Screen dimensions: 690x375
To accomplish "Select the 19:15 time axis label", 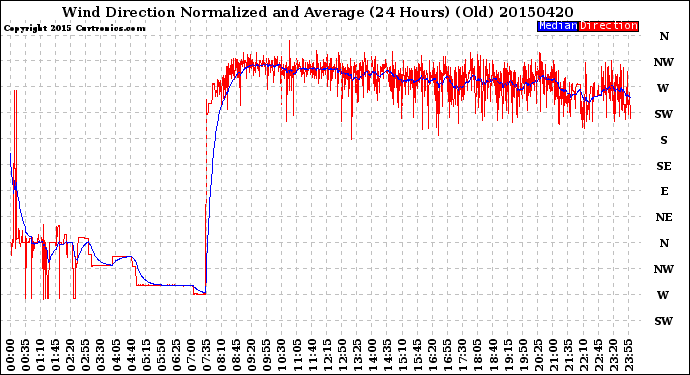I will pyautogui.click(x=508, y=355).
